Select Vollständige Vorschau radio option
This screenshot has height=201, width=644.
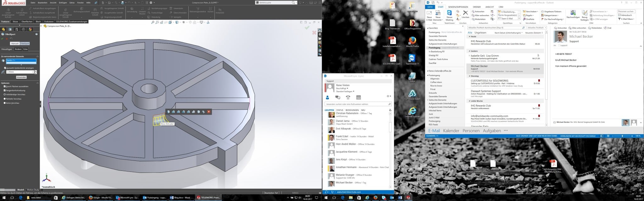coord(5,95)
